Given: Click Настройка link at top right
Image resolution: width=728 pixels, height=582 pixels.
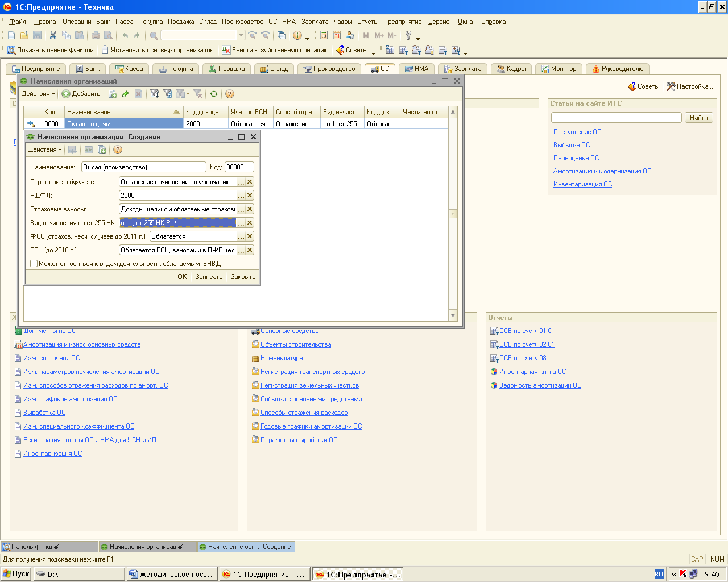Looking at the screenshot, I should (x=690, y=86).
